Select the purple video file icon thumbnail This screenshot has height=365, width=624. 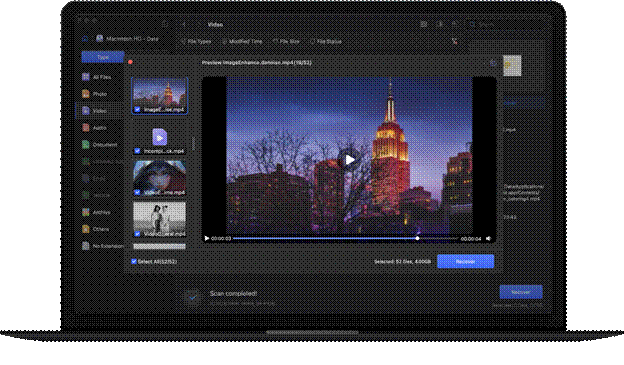[159, 137]
